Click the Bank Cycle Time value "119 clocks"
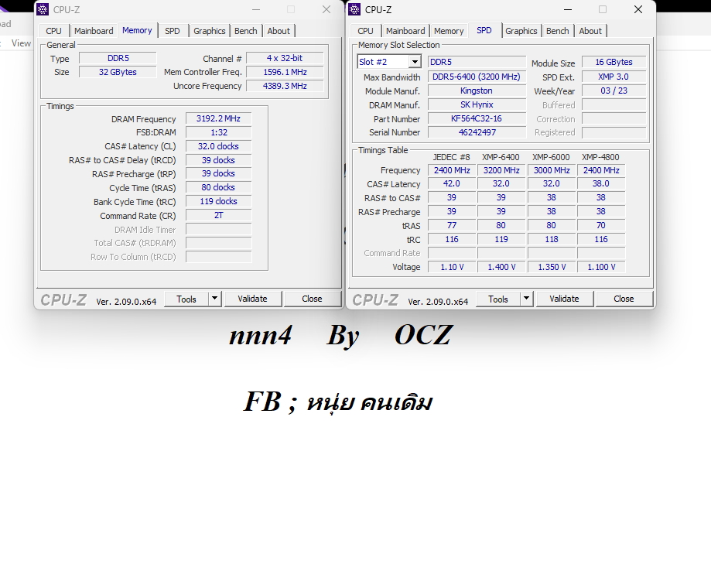This screenshot has width=711, height=588. tap(218, 201)
